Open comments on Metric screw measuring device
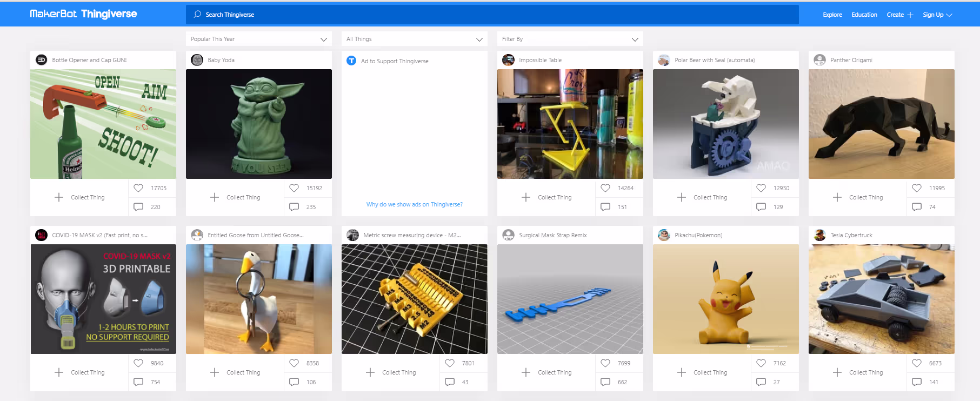 point(450,382)
